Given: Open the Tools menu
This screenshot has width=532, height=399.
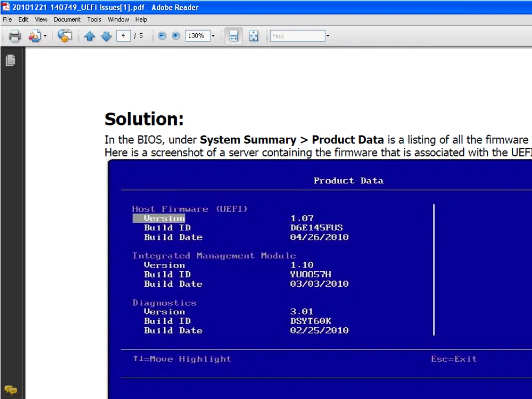Looking at the screenshot, I should tap(94, 20).
